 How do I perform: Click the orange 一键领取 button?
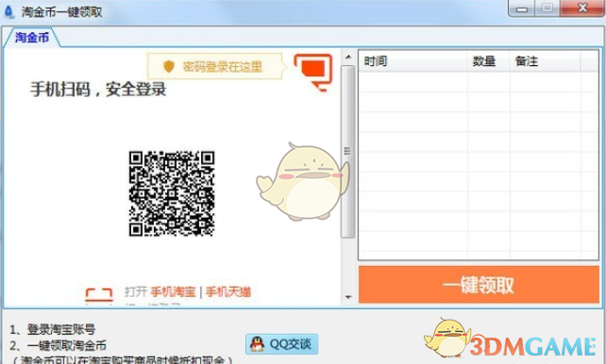[479, 285]
